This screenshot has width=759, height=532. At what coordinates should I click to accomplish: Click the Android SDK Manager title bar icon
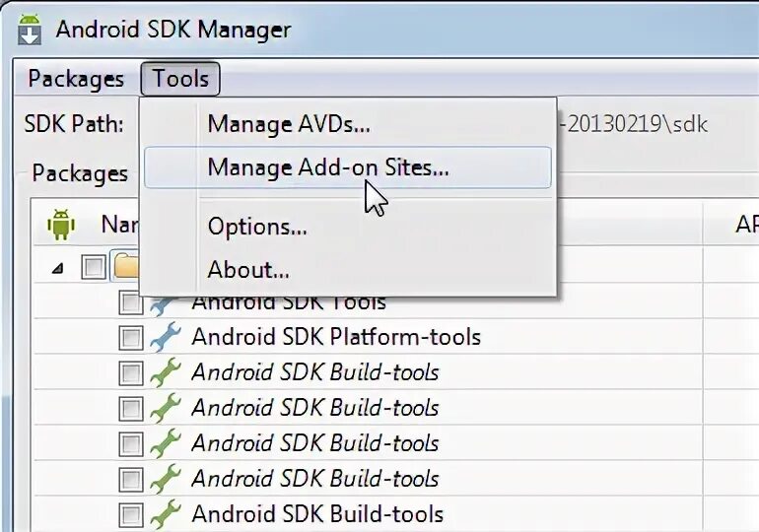[30, 30]
